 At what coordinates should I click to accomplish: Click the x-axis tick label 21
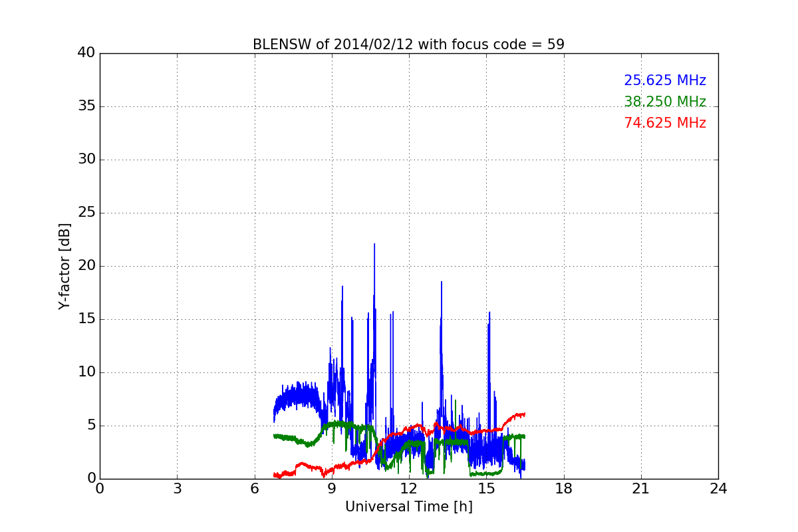click(641, 489)
